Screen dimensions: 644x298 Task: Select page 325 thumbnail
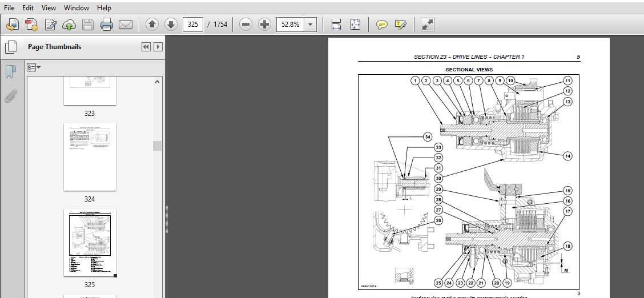click(90, 243)
